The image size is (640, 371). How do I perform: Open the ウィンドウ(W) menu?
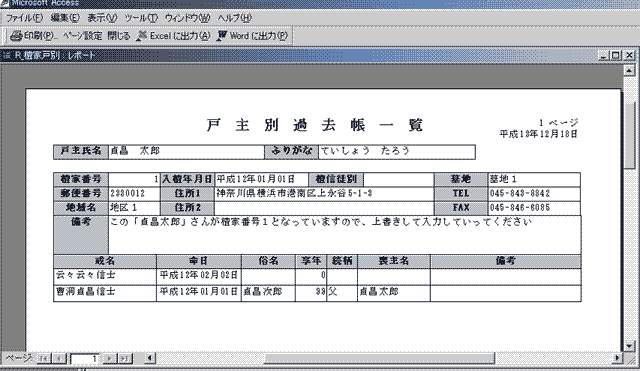pyautogui.click(x=187, y=18)
